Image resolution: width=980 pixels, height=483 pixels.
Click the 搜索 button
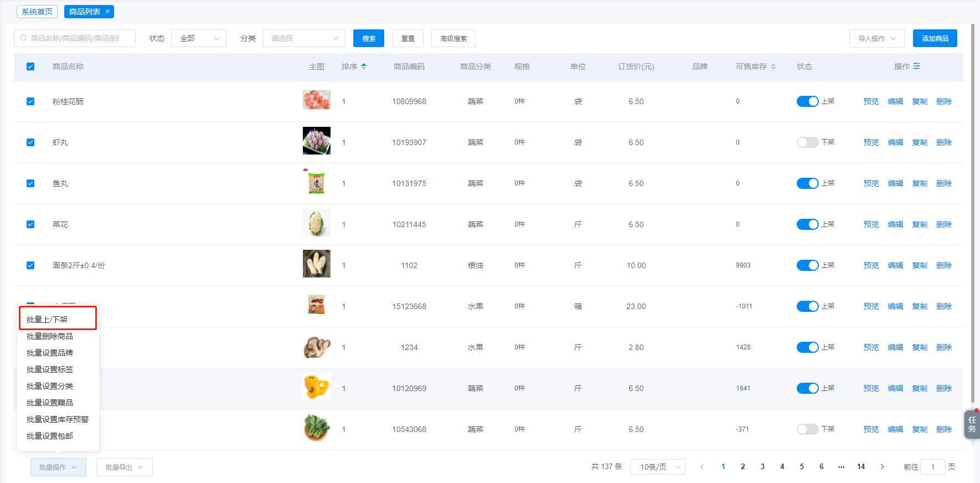coord(369,38)
